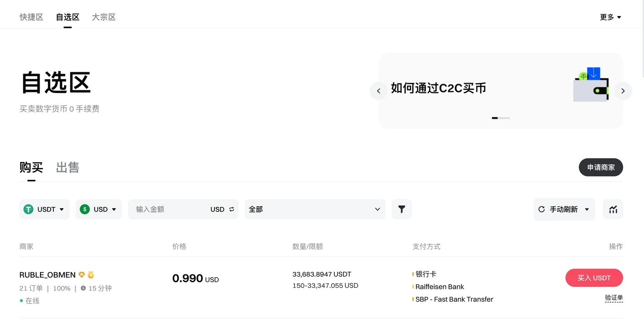This screenshot has height=320, width=644.
Task: Click the Tether USDT coin icon
Action: click(x=29, y=209)
